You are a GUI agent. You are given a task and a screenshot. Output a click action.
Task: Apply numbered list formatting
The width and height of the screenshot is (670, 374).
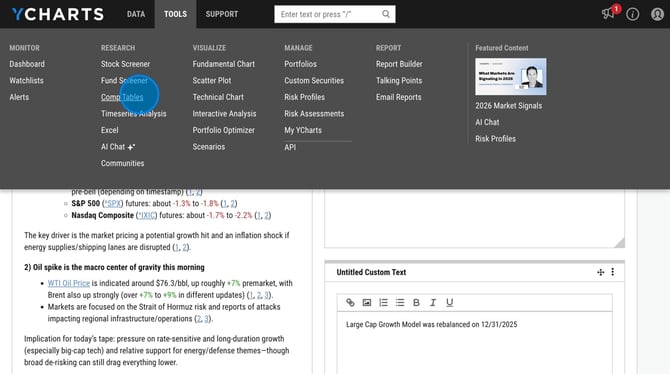point(383,303)
